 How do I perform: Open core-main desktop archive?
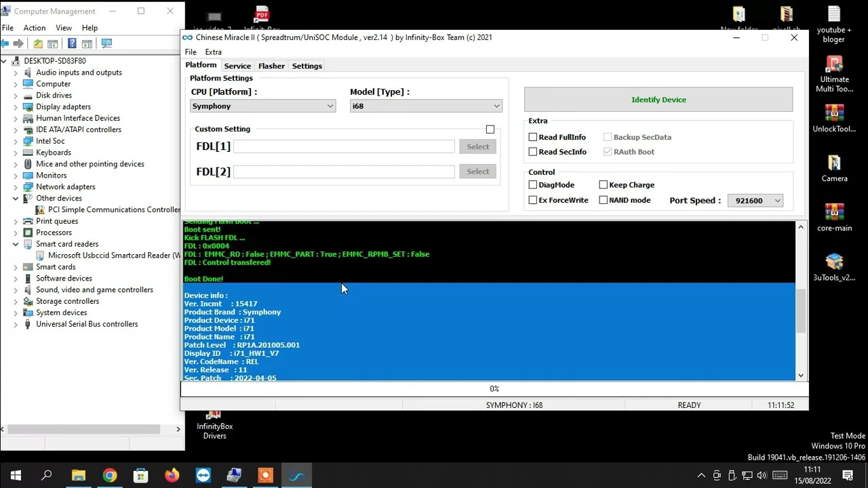point(834,218)
